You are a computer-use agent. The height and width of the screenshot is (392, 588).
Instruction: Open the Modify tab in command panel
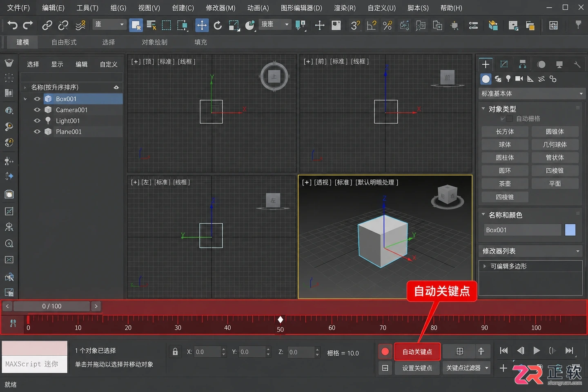(504, 64)
